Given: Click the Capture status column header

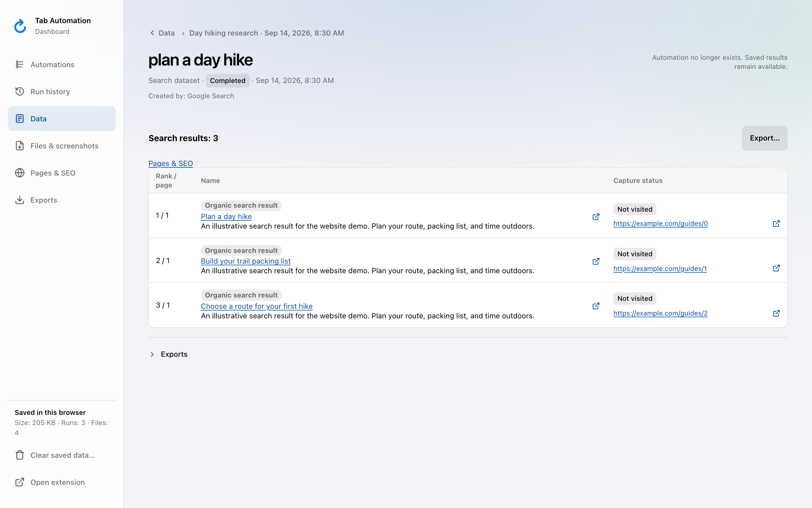Looking at the screenshot, I should (x=638, y=180).
